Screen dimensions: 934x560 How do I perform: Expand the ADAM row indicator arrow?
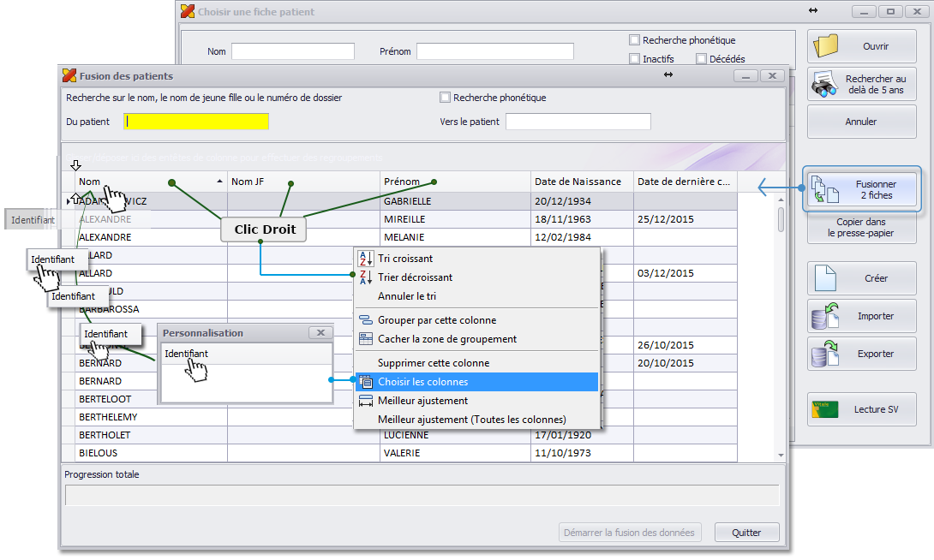coord(69,201)
